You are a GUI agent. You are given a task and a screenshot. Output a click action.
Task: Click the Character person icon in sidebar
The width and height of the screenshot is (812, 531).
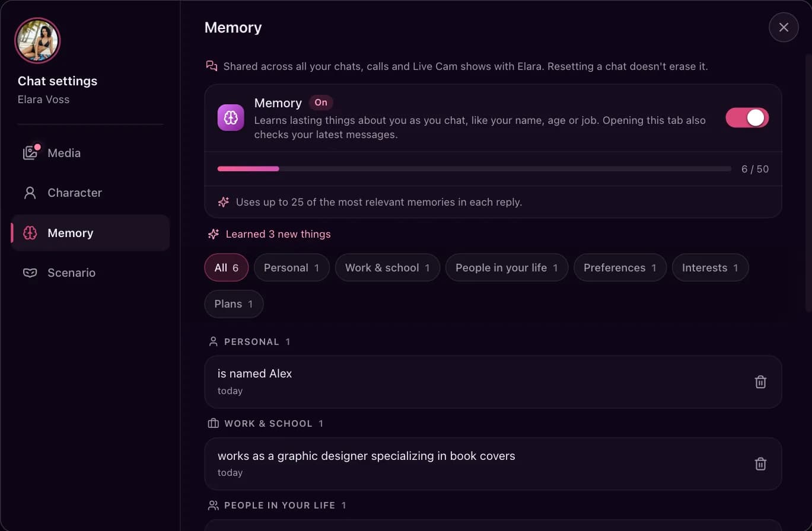tap(30, 193)
